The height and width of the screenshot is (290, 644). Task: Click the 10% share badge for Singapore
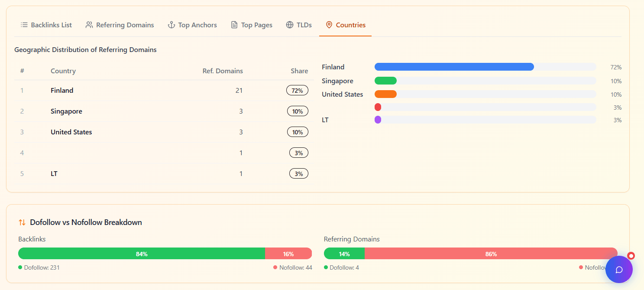pyautogui.click(x=298, y=111)
